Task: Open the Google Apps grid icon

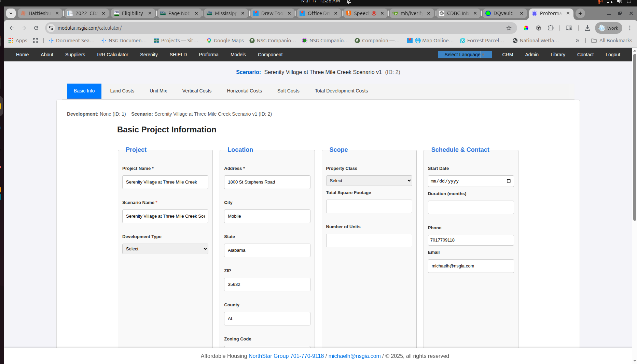Action: [x=11, y=41]
